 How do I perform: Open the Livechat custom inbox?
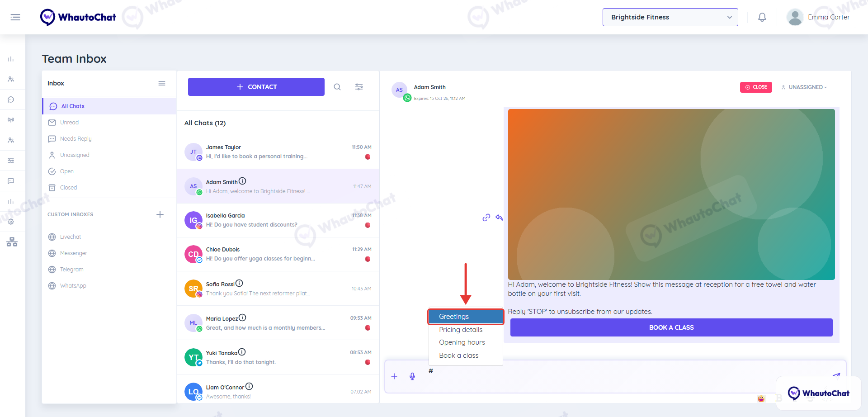[109, 237]
